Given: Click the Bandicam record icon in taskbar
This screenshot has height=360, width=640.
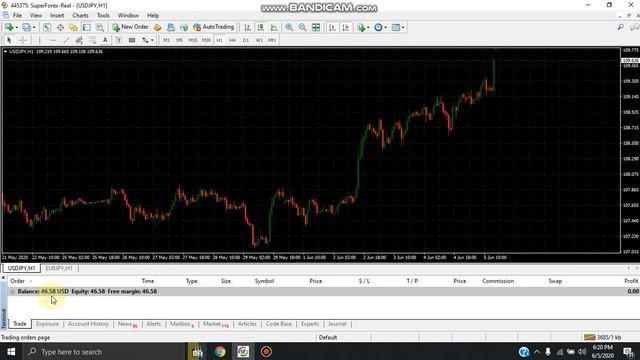Looking at the screenshot, I should tap(266, 352).
